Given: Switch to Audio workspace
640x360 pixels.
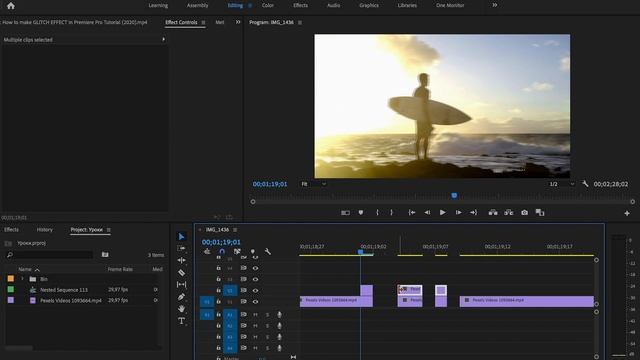Looking at the screenshot, I should click(x=333, y=5).
